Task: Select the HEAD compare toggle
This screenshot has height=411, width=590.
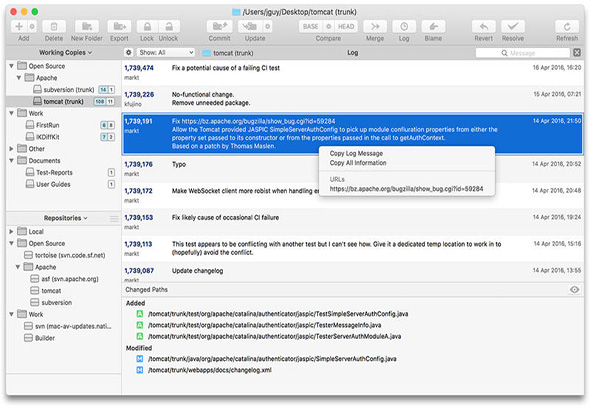Action: pos(346,26)
